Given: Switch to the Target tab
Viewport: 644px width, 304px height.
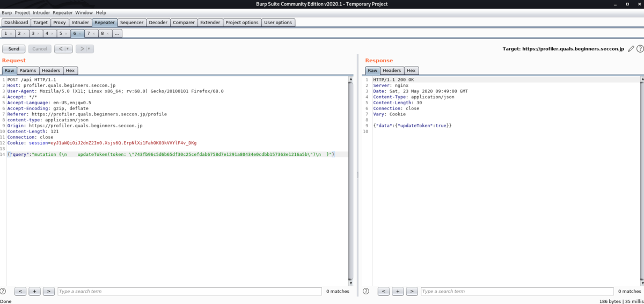Looking at the screenshot, I should pyautogui.click(x=40, y=23).
